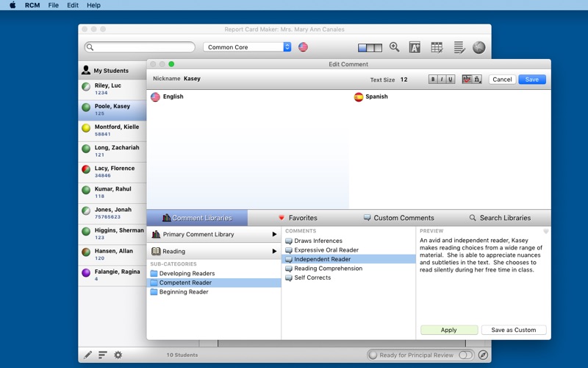Click in the Spanish comment text area
588x368 pixels.
pos(450,155)
